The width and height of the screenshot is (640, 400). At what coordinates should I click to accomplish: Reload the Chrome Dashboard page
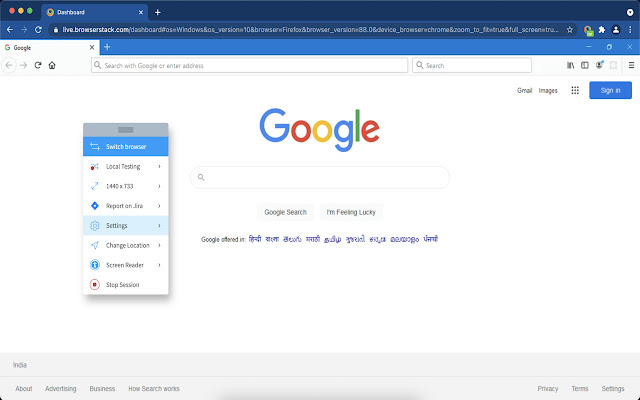38,29
